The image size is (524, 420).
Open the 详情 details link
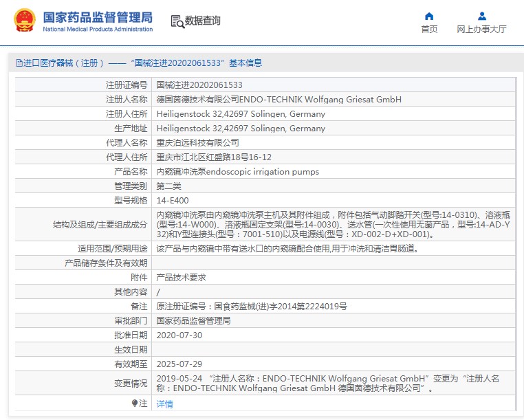point(165,404)
